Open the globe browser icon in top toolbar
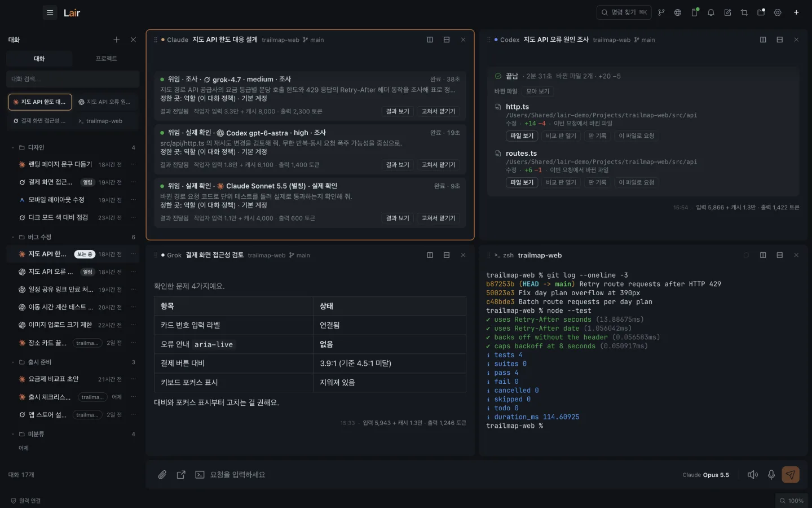The height and width of the screenshot is (508, 812). (x=678, y=12)
